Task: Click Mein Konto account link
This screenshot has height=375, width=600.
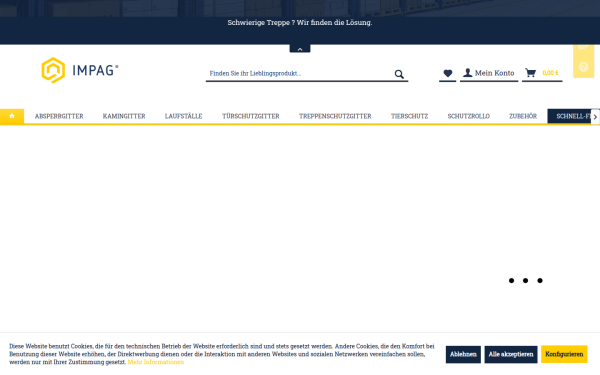Action: click(x=489, y=73)
